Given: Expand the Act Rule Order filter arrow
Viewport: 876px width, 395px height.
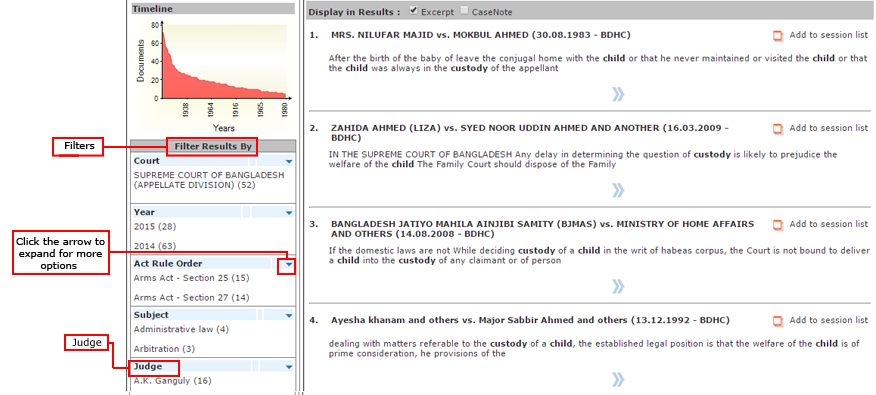Looking at the screenshot, I should pyautogui.click(x=288, y=265).
